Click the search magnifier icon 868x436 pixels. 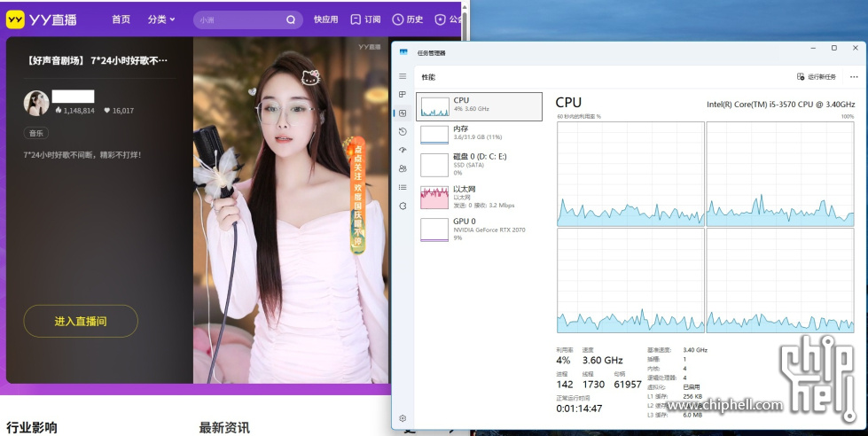pos(291,19)
